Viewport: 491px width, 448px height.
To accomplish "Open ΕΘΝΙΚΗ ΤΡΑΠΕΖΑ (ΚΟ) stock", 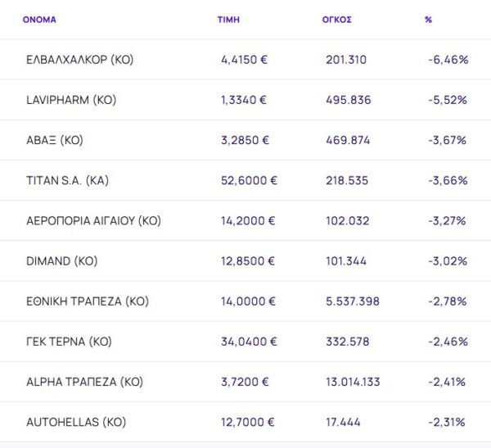I will (88, 301).
